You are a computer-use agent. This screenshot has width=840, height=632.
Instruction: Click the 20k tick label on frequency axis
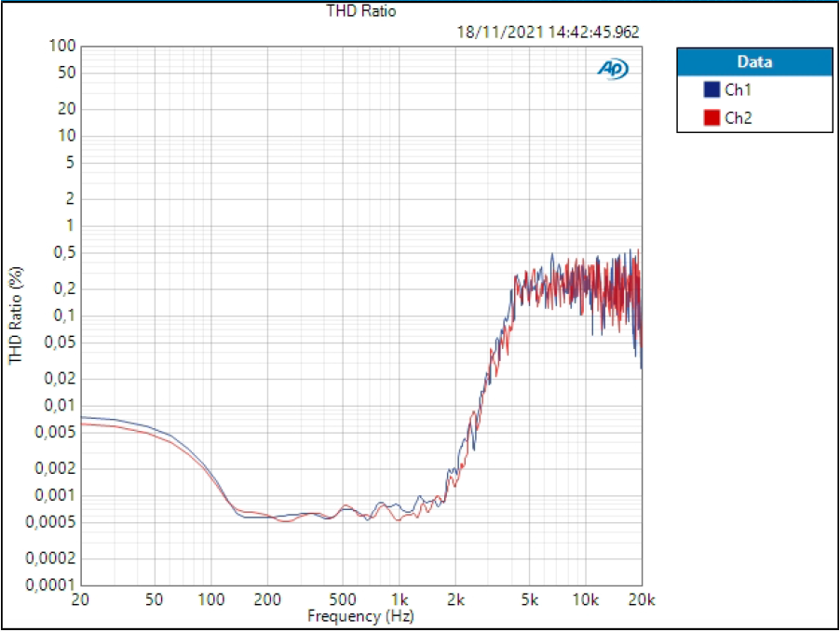(x=642, y=598)
